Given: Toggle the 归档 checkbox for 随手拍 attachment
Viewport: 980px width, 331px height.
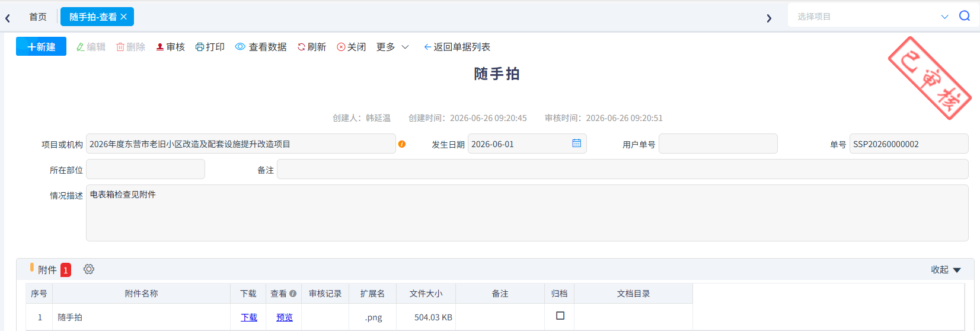Looking at the screenshot, I should [x=560, y=316].
